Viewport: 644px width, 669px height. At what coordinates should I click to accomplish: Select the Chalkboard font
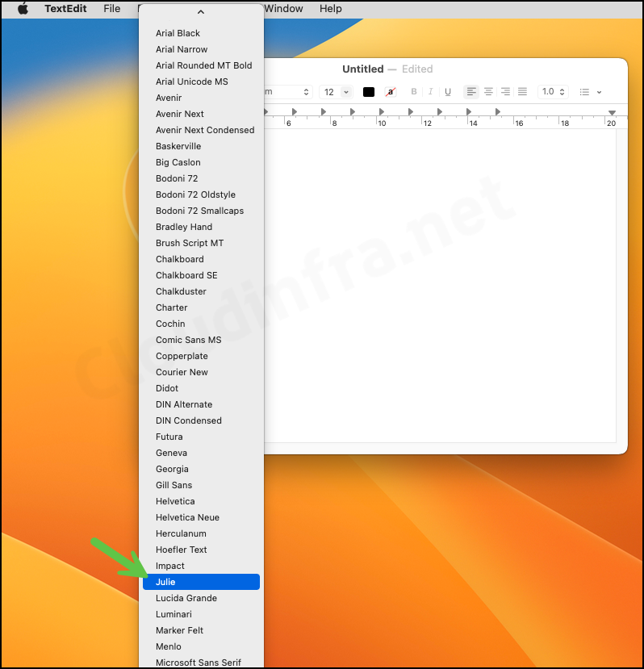coord(201,259)
